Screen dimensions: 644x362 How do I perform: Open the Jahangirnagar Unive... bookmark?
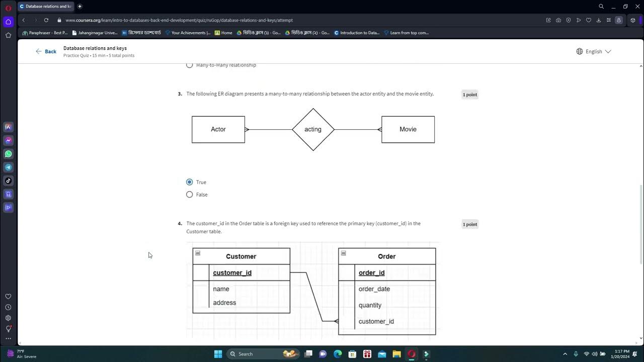click(x=95, y=33)
